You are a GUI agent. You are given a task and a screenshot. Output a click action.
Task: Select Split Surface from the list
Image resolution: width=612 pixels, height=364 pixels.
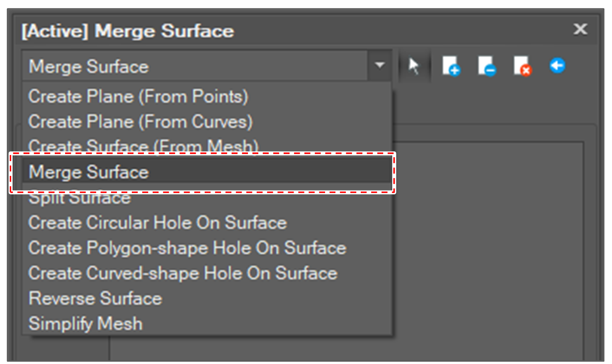point(80,199)
